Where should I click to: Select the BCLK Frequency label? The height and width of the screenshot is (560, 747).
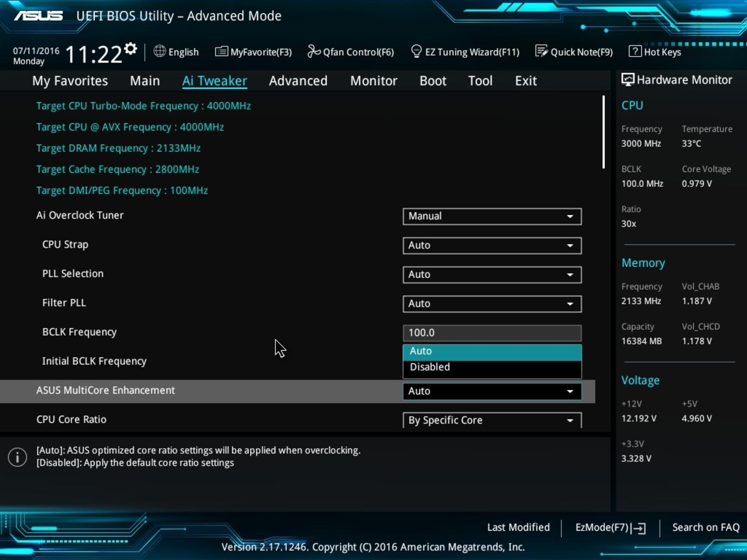(x=79, y=332)
